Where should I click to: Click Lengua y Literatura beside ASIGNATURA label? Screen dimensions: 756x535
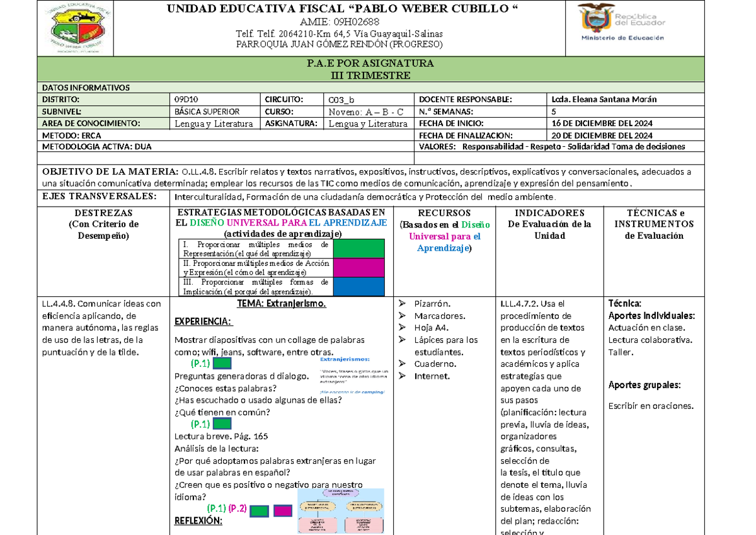coord(369,124)
